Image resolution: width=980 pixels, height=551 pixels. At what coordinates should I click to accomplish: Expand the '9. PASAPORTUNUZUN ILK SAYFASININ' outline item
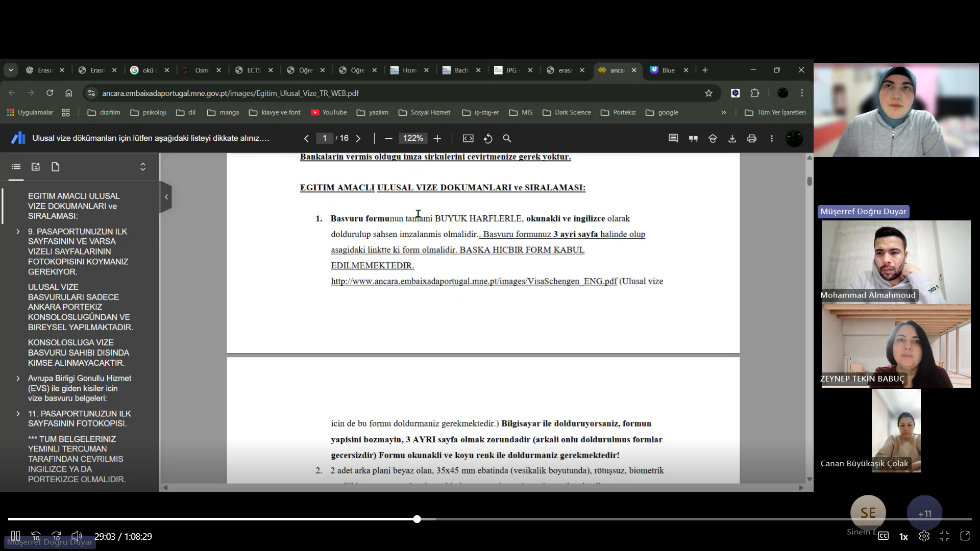pyautogui.click(x=18, y=232)
